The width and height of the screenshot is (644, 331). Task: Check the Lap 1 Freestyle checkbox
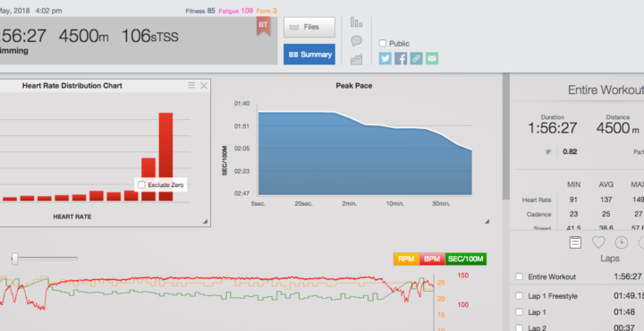(519, 296)
